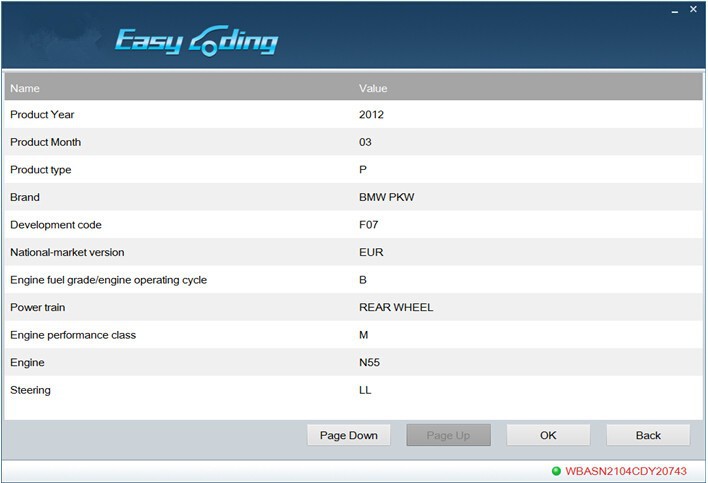Click the Name column header

(24, 89)
